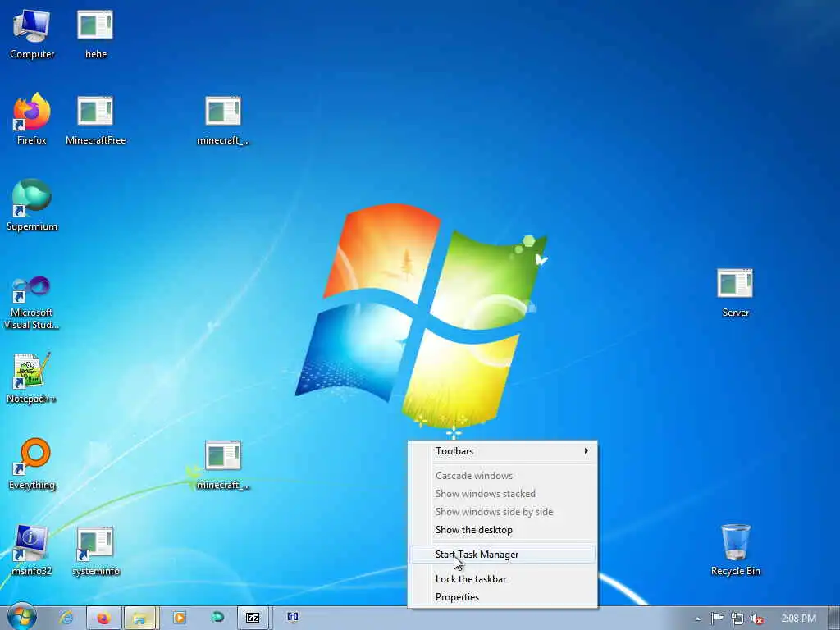Select the msinfo32 desktop shortcut
The image size is (840, 630).
point(32,550)
